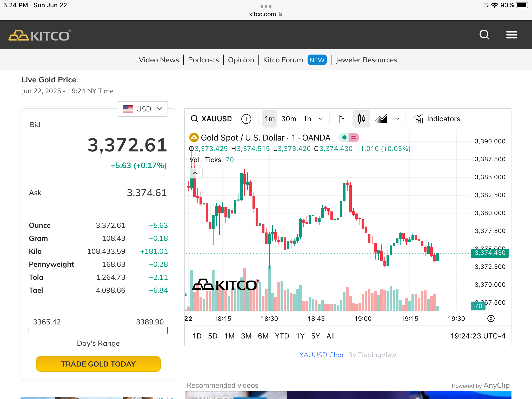Click the Kilo price 108,433.59
Screen dimensions: 532x399
coord(106,251)
